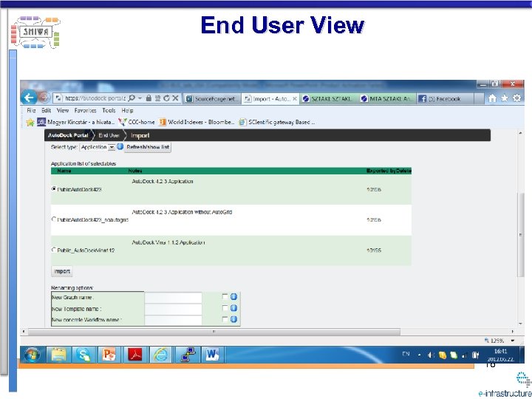Go back with the browser back arrow

29,98
